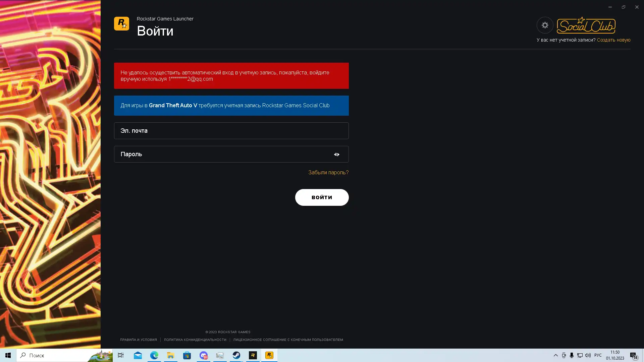Open network status tray icon
Viewport: 644px width, 362px height.
coord(580,355)
